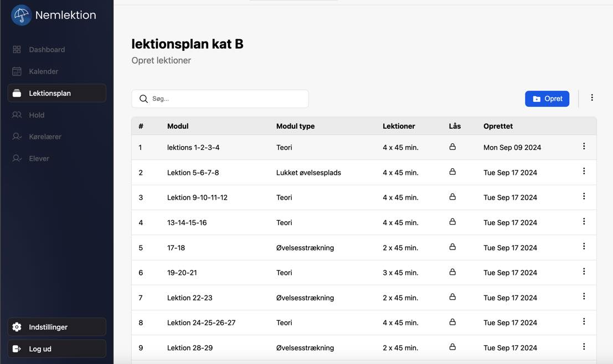
Task: Click the Elever person icon
Action: (x=17, y=158)
